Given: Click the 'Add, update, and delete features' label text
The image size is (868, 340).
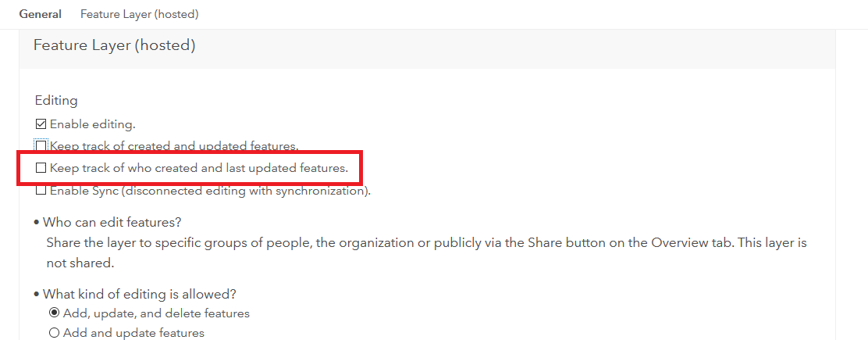Looking at the screenshot, I should coord(156,313).
